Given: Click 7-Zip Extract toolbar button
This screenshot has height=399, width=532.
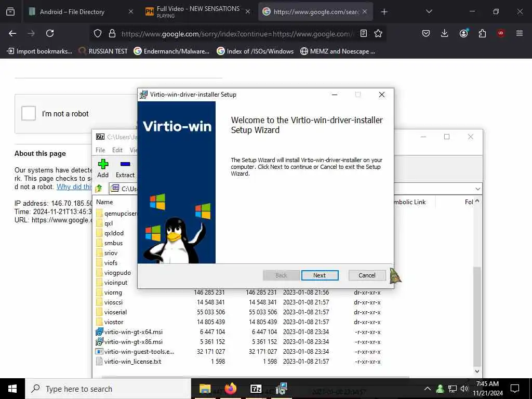Looking at the screenshot, I should coord(125,169).
